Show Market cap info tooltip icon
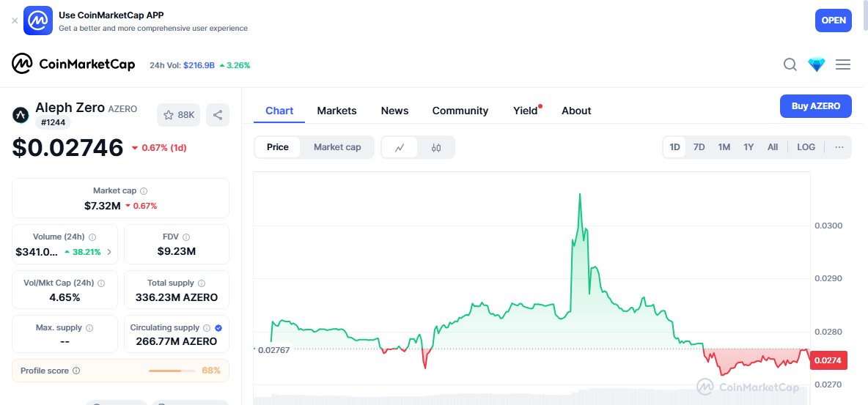The height and width of the screenshot is (405, 868). 144,191
